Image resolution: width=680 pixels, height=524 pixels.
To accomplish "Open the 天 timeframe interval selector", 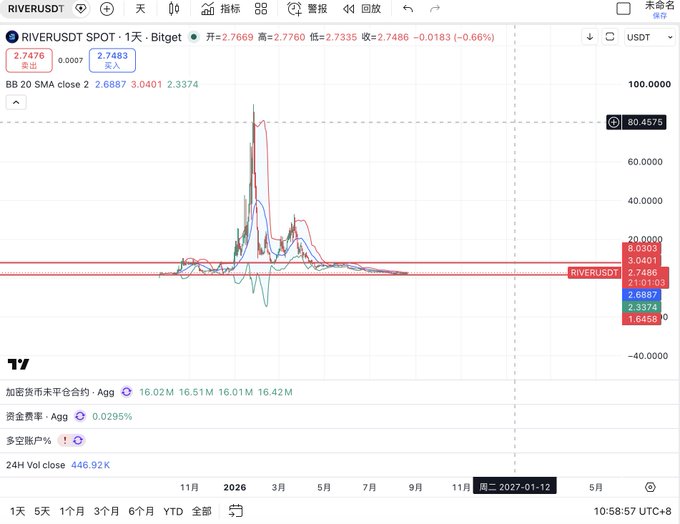I will 140,9.
